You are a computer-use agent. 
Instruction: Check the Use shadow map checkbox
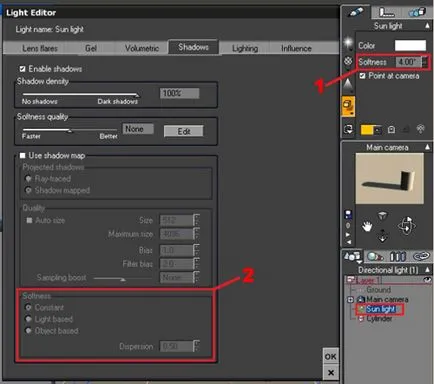22,156
